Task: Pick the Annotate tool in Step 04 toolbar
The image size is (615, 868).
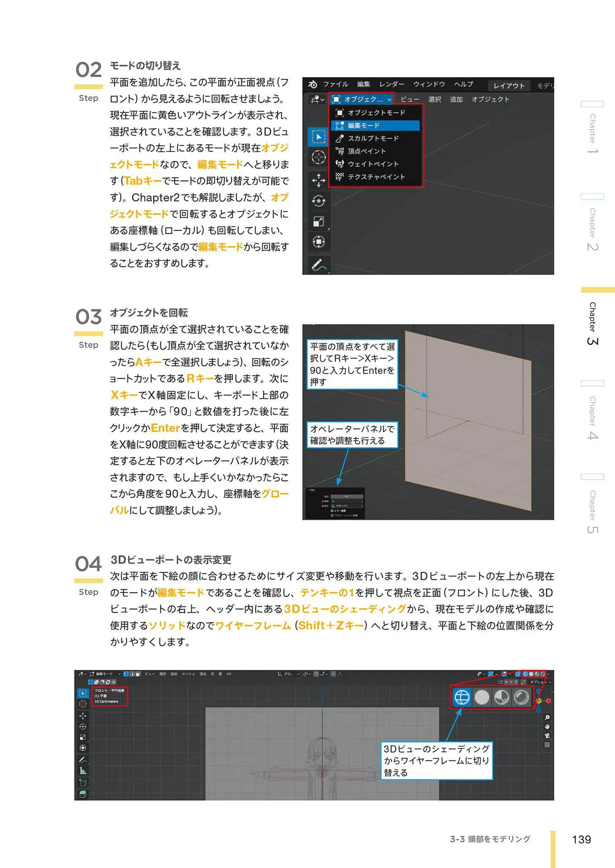Action: point(83,760)
